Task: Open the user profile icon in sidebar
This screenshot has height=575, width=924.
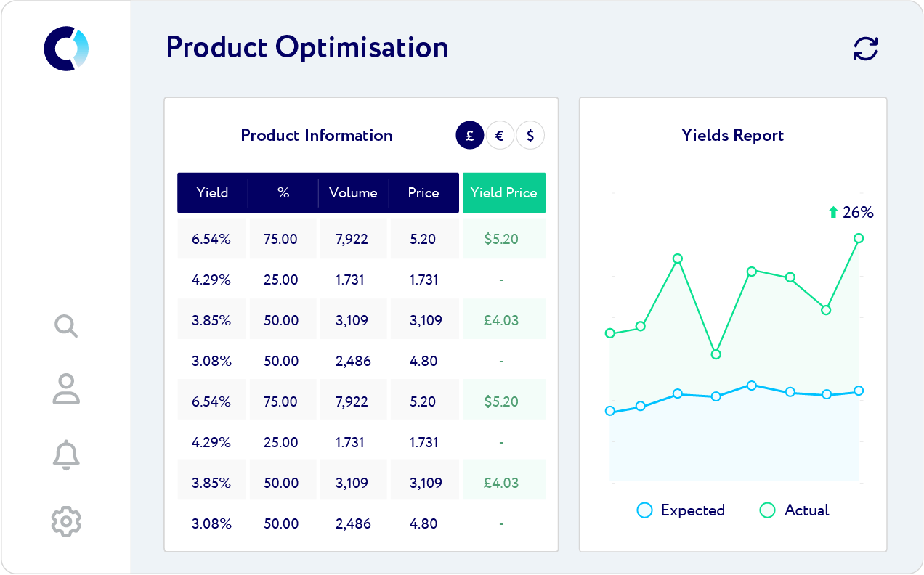Action: click(x=66, y=389)
